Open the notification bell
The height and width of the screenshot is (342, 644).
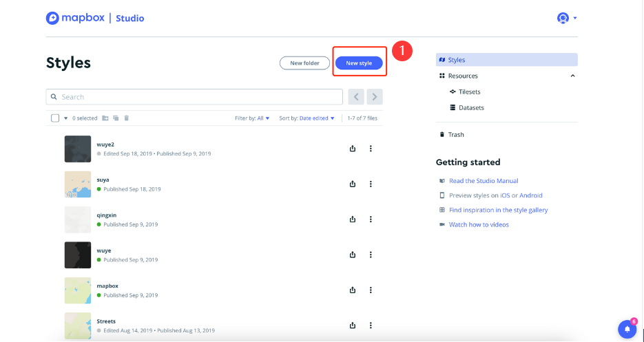point(627,330)
